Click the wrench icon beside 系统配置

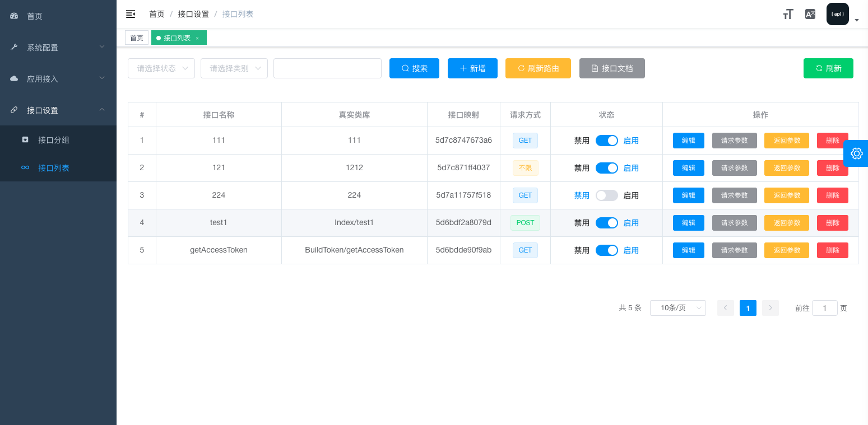pos(15,48)
